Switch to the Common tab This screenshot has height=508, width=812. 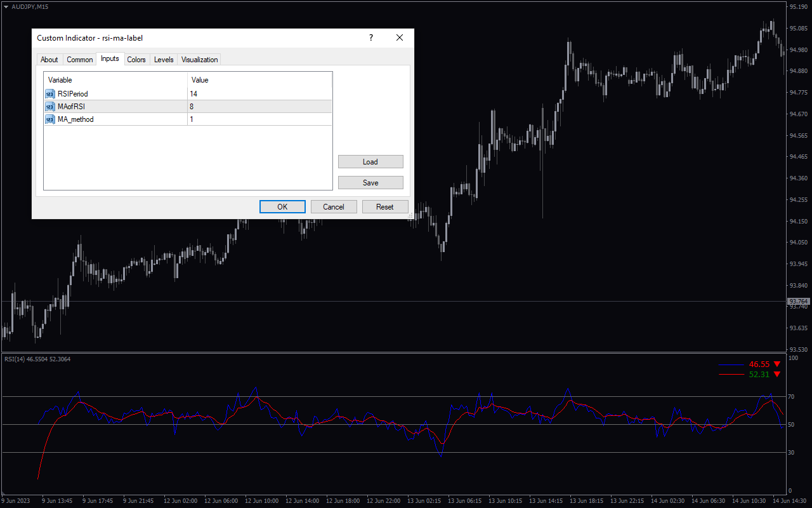(80, 60)
